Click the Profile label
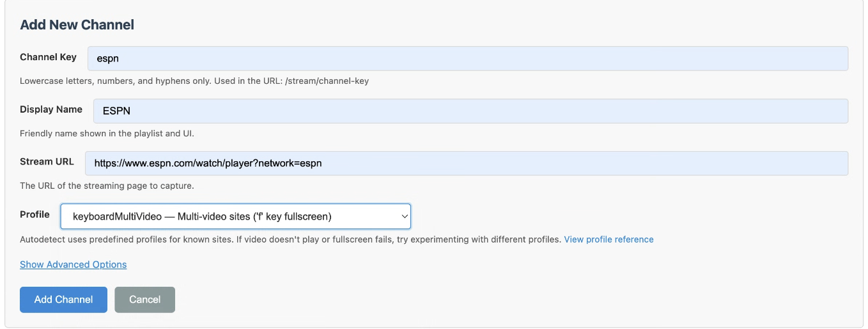The image size is (868, 329). (x=35, y=214)
